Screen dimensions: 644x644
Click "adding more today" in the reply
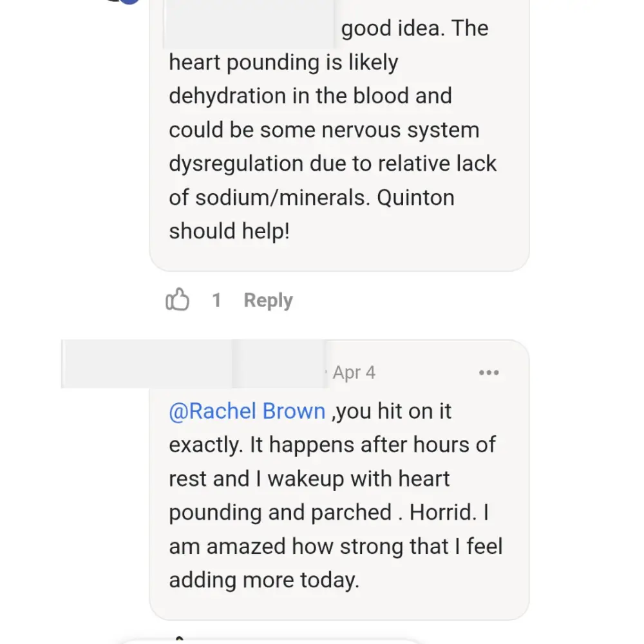point(263,580)
